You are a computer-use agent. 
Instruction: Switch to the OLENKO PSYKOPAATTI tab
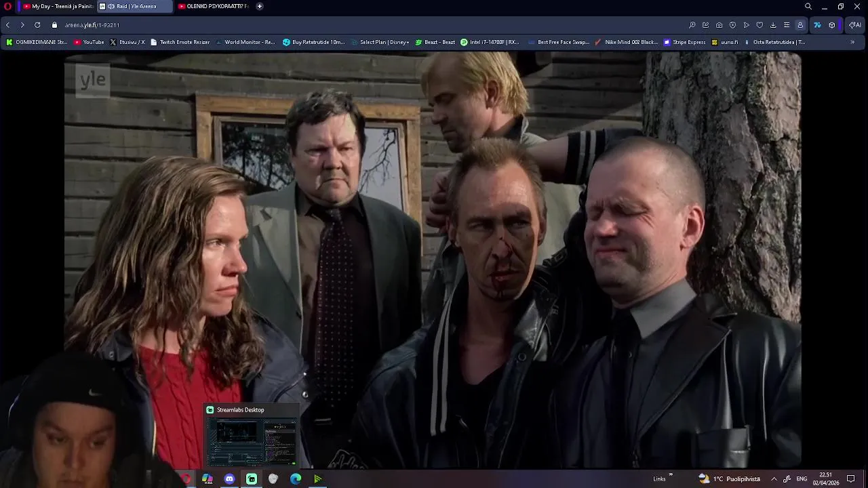click(213, 6)
